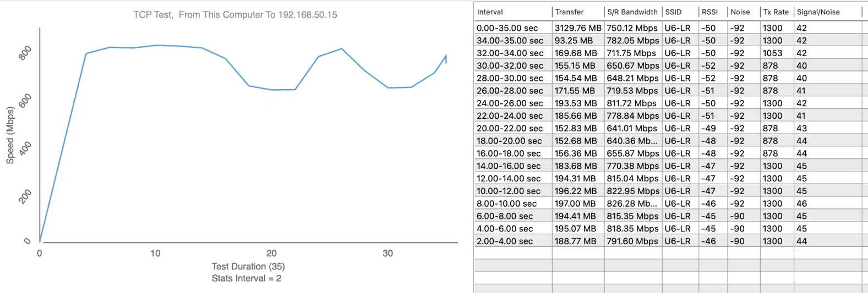Viewport: 868px width, 293px height.
Task: Select the 32.00-34.00 sec interval row
Action: 510,53
